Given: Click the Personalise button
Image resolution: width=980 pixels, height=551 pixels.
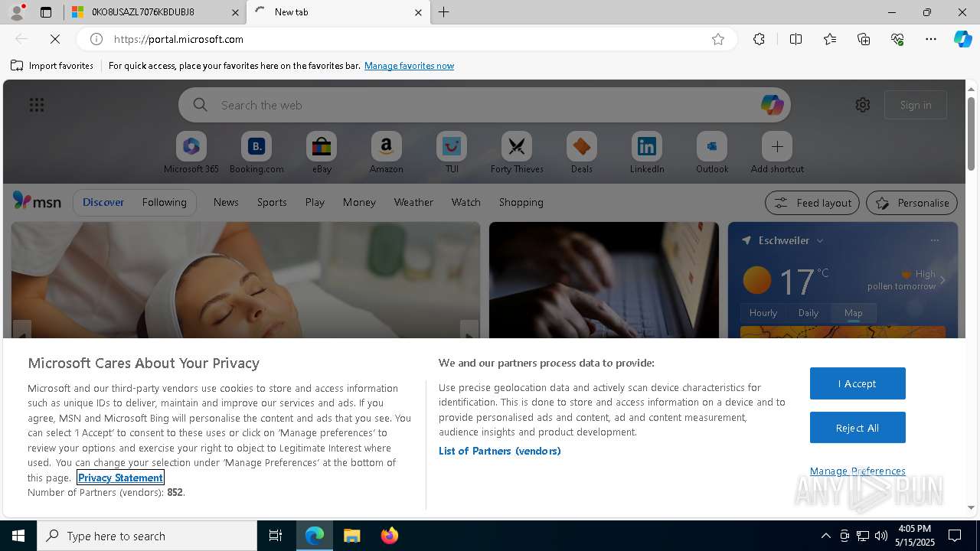Looking at the screenshot, I should click(912, 203).
